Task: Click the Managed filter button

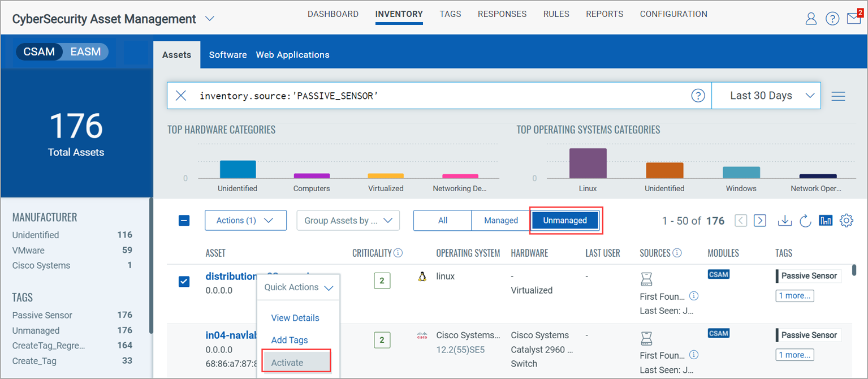Action: (x=501, y=221)
